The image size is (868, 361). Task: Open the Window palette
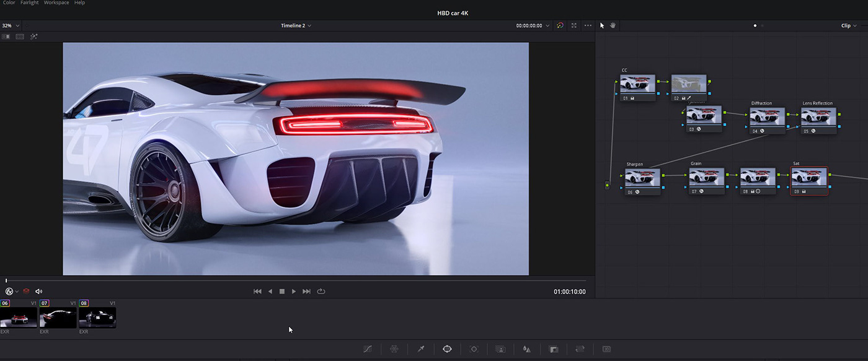pyautogui.click(x=447, y=349)
